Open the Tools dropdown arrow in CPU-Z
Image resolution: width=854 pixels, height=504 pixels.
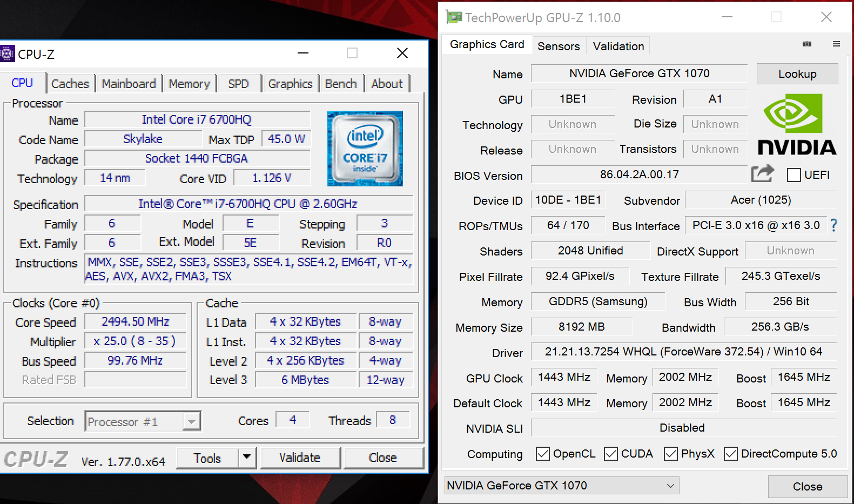[x=247, y=458]
